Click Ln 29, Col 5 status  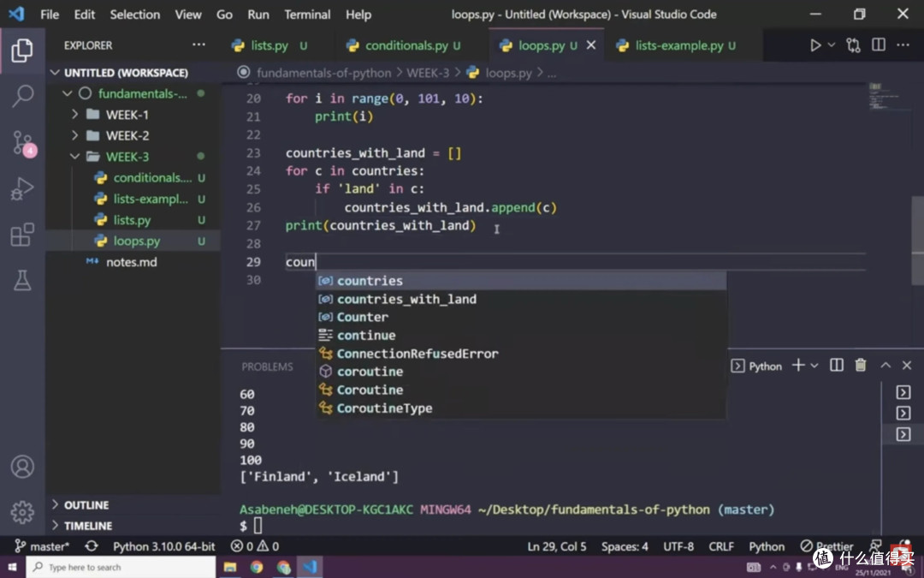point(557,546)
